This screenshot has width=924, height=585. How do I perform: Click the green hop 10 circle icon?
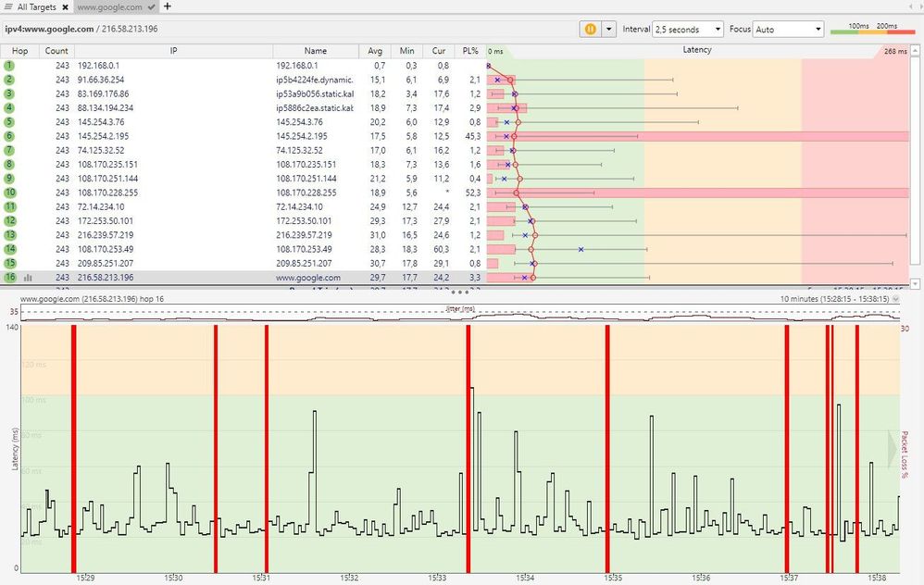pyautogui.click(x=9, y=193)
